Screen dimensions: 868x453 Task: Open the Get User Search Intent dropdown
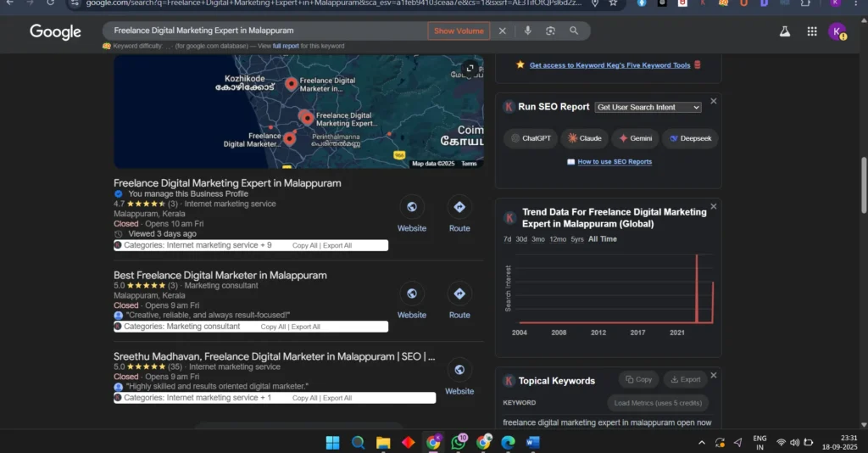(x=648, y=108)
